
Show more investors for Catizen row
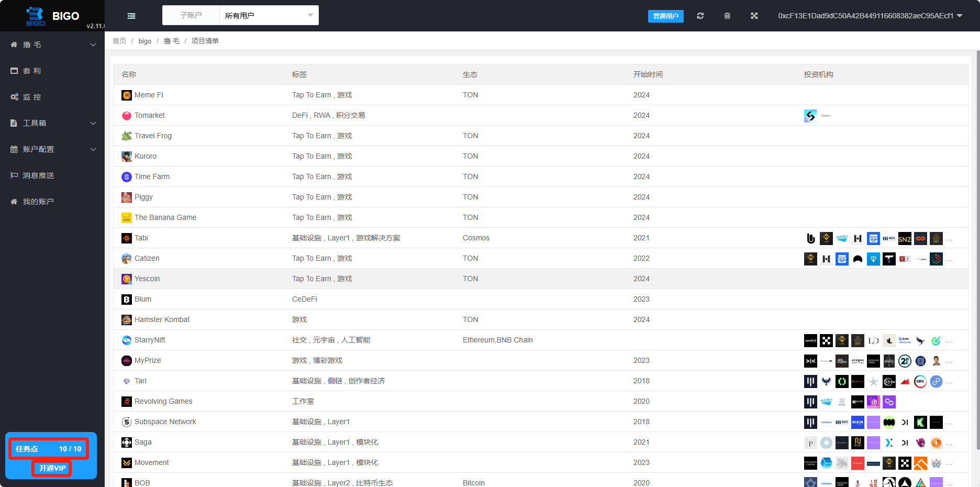[949, 260]
